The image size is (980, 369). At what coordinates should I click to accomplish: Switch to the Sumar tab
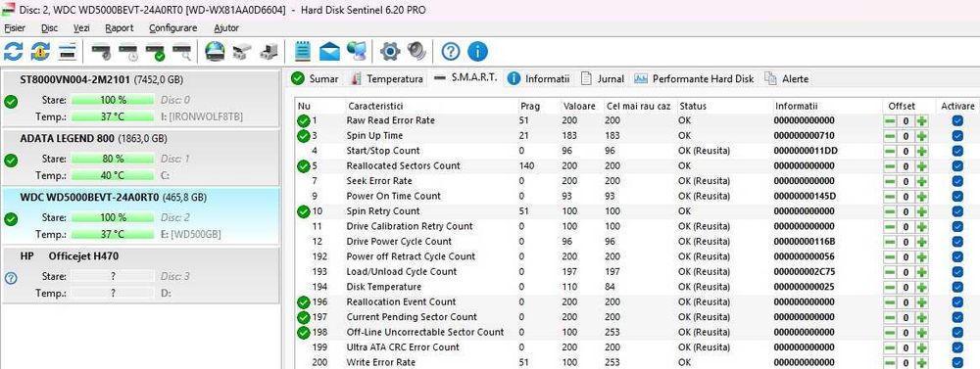(316, 78)
